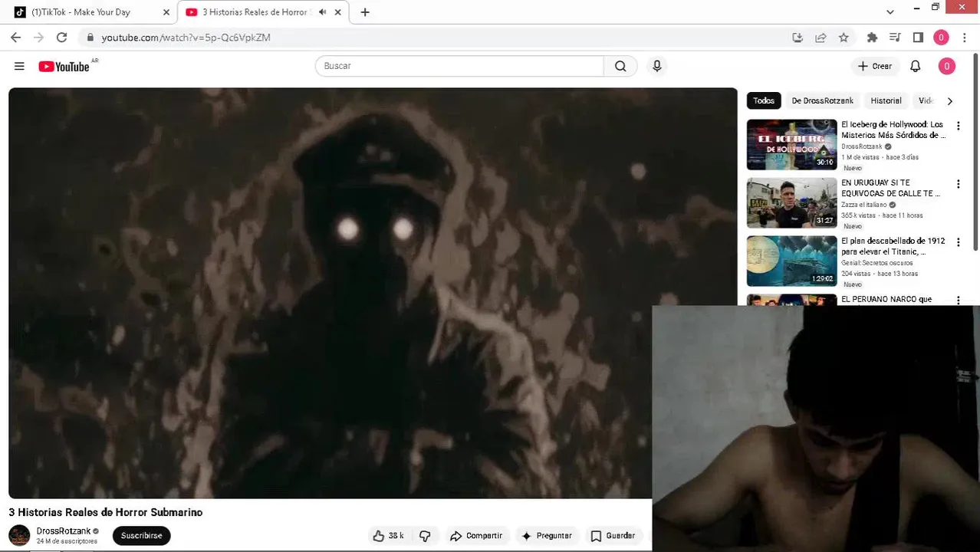Go forward in browser history
This screenshot has height=552, width=980.
coord(38,37)
